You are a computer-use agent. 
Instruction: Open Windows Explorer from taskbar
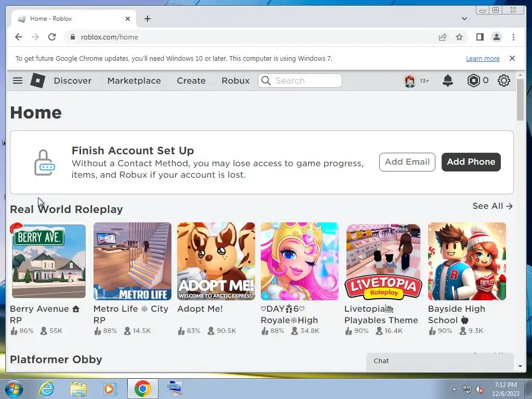[x=78, y=389]
